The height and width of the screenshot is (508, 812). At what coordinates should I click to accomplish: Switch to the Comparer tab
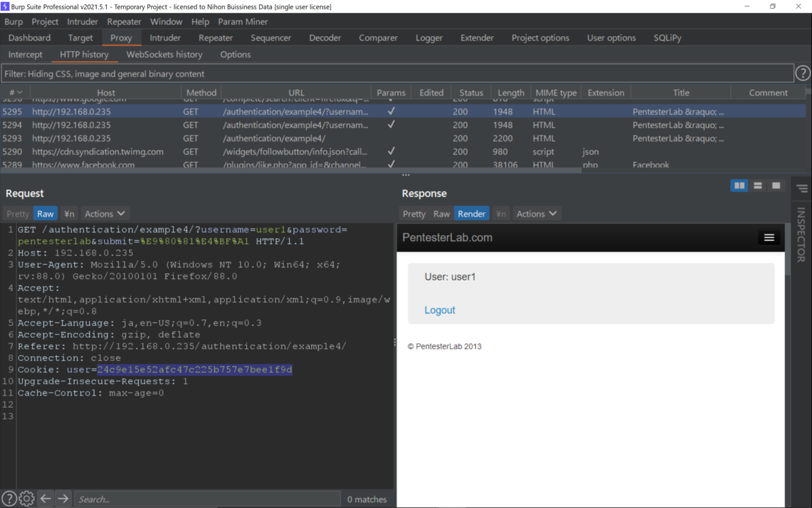point(378,38)
